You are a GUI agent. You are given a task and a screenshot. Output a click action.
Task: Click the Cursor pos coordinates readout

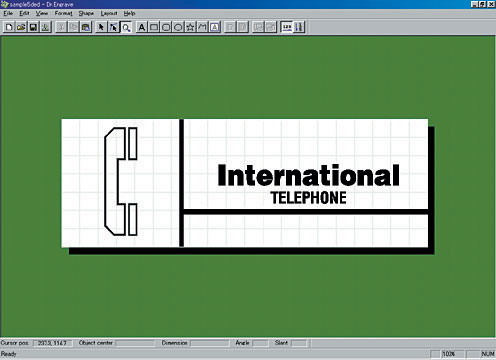pos(52,343)
